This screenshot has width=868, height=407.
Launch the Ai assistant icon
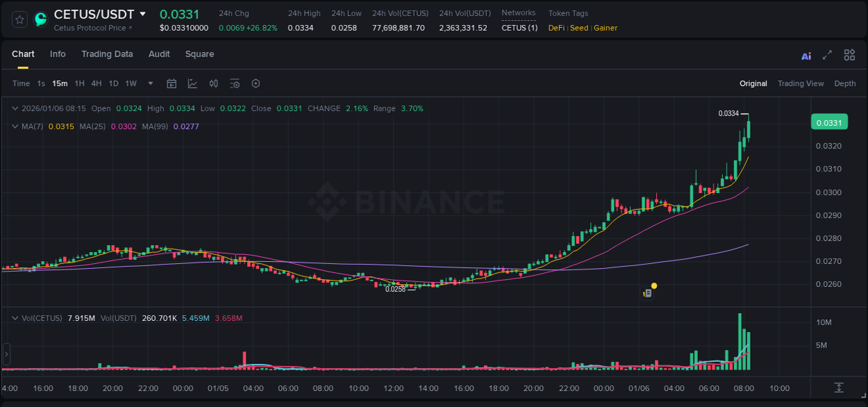pyautogui.click(x=806, y=55)
